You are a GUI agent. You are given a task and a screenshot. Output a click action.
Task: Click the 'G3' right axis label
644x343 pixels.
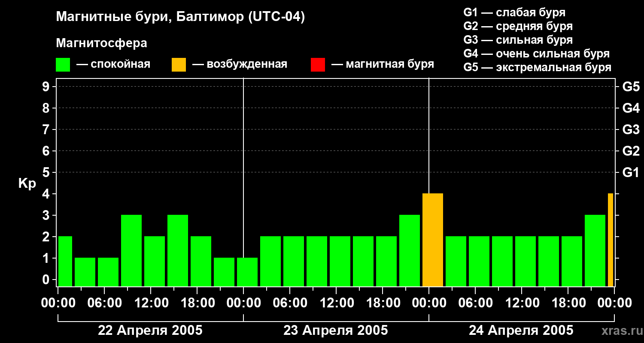click(631, 129)
